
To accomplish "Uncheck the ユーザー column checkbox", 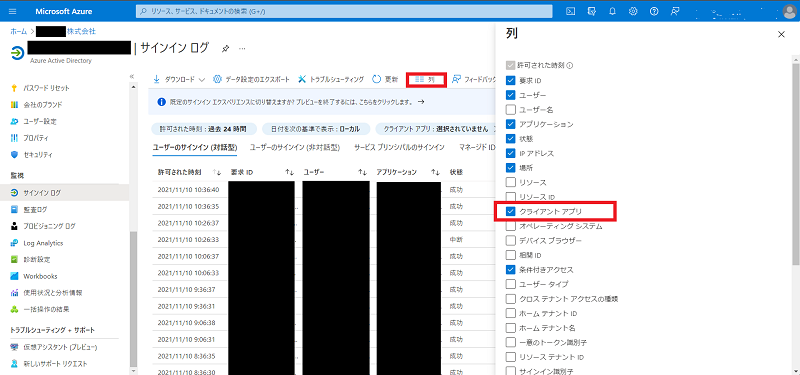I will click(x=511, y=95).
